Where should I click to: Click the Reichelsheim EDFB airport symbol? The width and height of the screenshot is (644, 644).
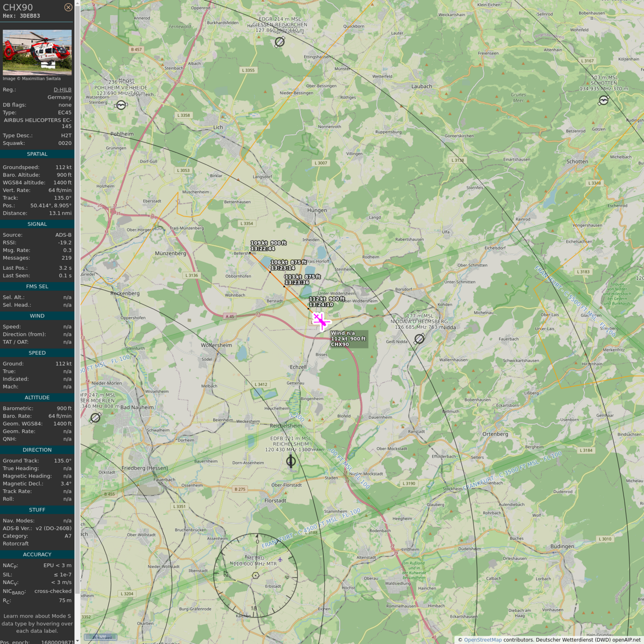point(291,461)
